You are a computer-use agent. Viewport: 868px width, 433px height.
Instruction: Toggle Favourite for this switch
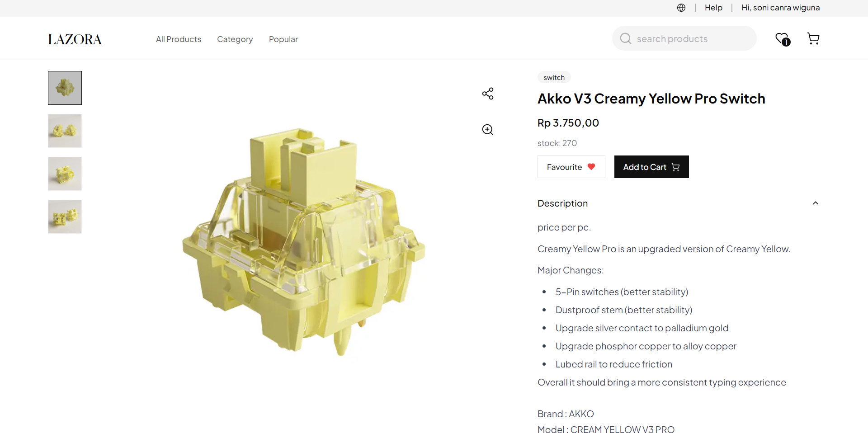tap(571, 167)
